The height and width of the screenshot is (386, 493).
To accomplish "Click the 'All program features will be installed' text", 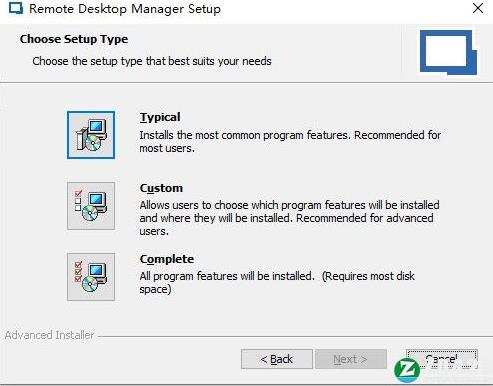I will pos(277,282).
